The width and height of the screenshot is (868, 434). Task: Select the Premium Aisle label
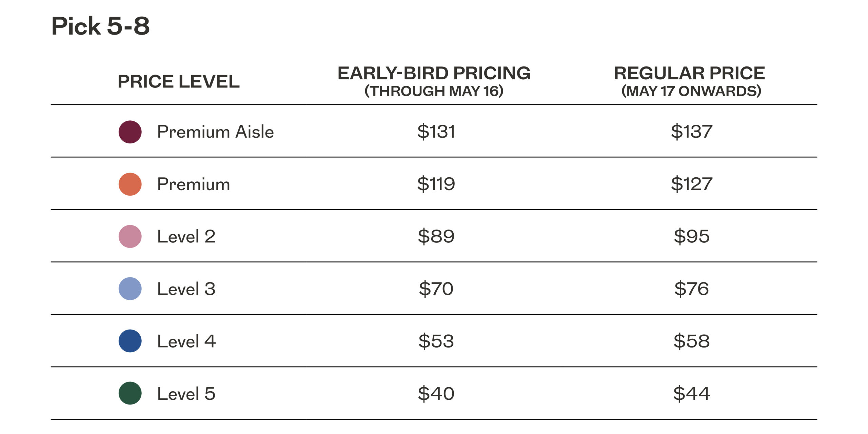215,132
